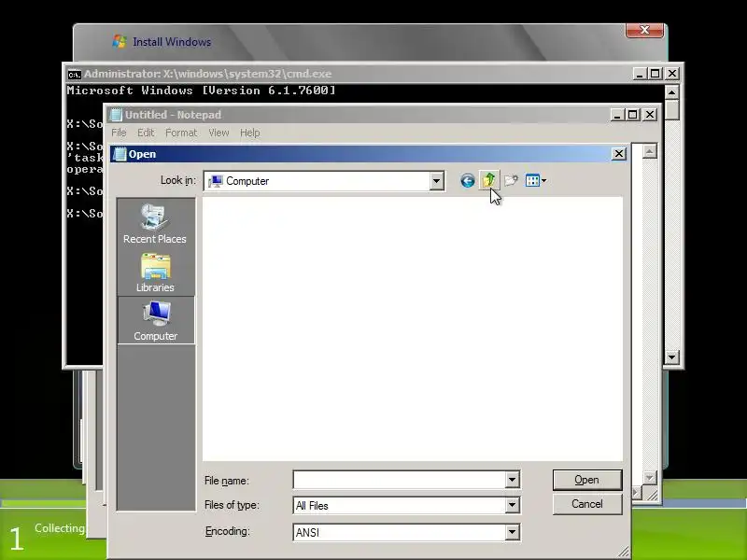Click the Up One Level folder icon
Image resolution: width=747 pixels, height=560 pixels.
click(488, 180)
